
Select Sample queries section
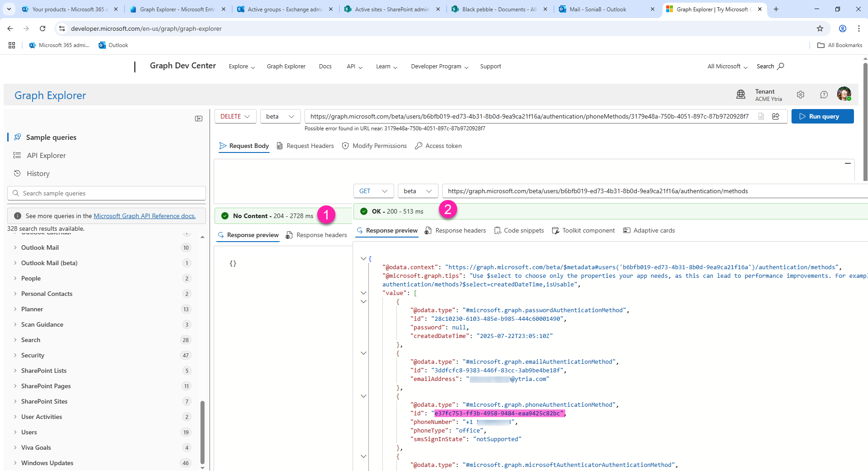point(51,137)
